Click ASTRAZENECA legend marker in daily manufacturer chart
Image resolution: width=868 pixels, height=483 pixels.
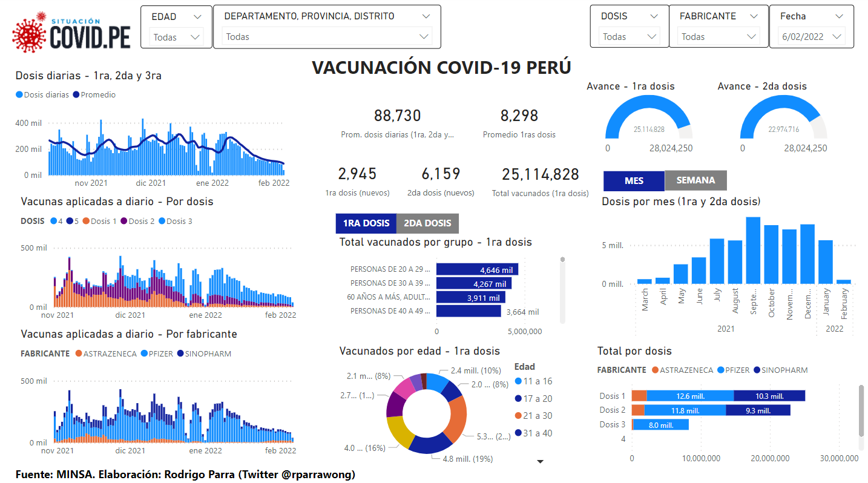79,353
